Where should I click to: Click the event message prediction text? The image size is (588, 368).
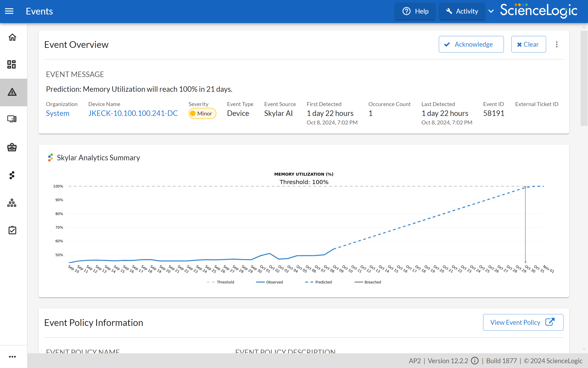(x=139, y=89)
